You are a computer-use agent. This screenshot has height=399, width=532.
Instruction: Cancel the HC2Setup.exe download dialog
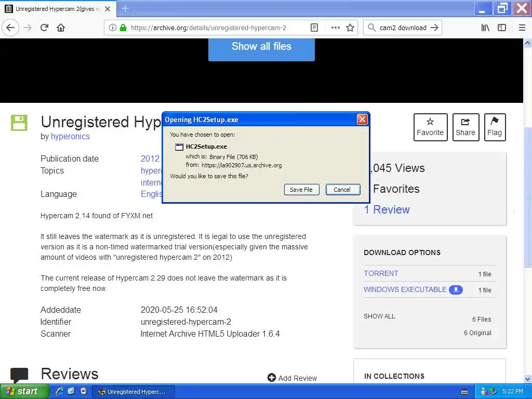(343, 190)
